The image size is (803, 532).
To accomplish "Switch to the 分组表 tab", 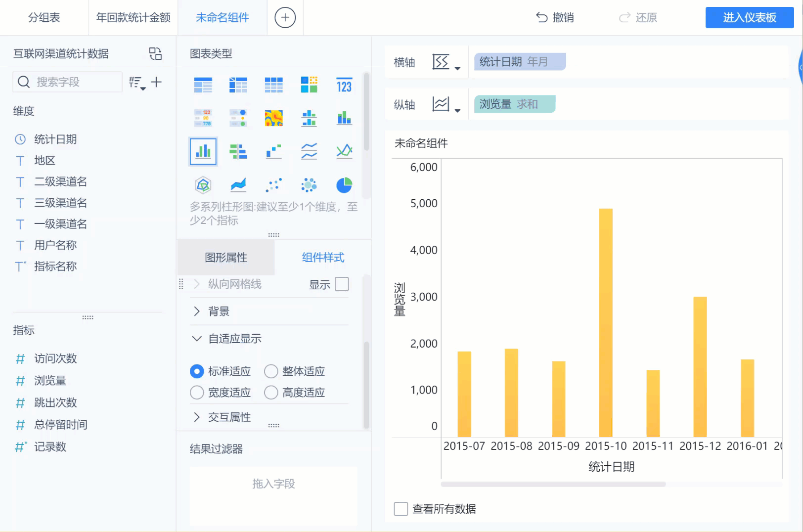I will point(44,18).
